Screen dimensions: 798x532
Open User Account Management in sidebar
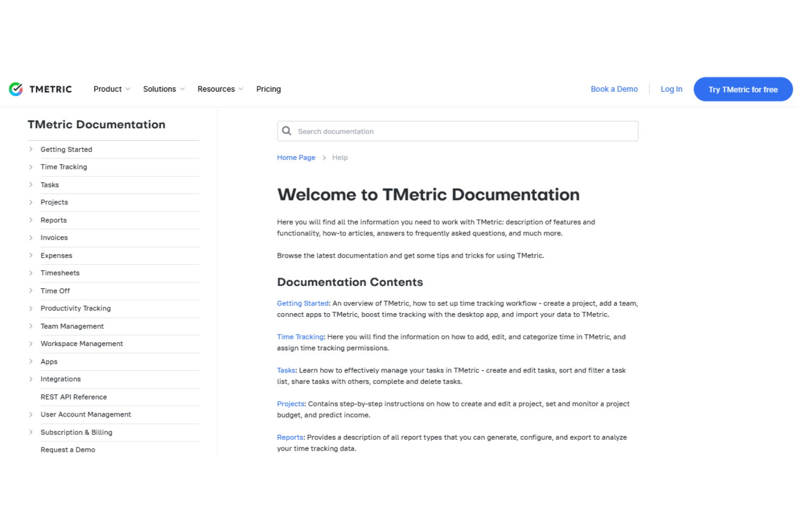tap(86, 414)
